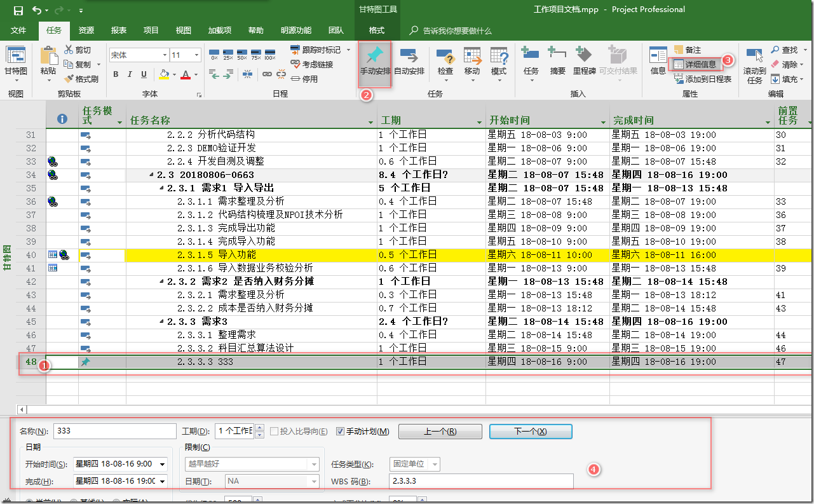814x504 pixels.
Task: Open the font color dropdown arrow
Action: 196,75
